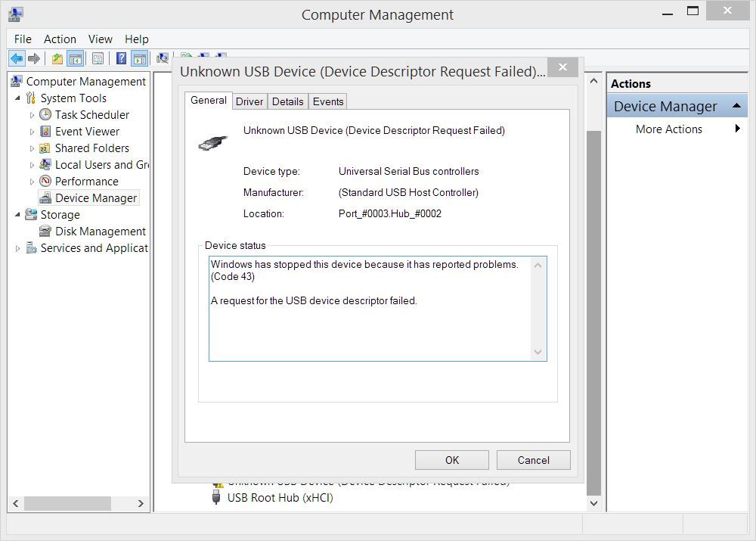
Task: Close the Unknown USB Device dialog
Action: (x=562, y=67)
